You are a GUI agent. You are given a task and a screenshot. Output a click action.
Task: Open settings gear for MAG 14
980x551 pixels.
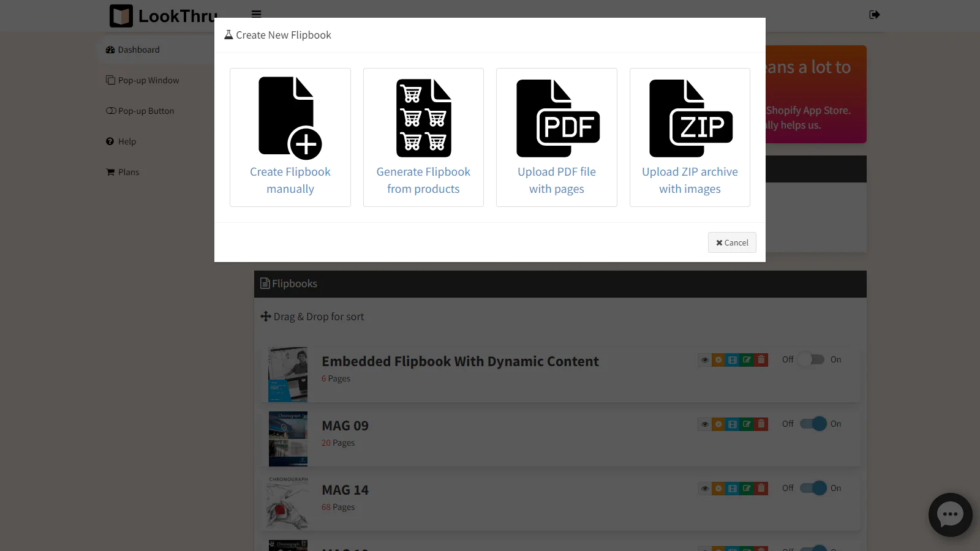[718, 489]
